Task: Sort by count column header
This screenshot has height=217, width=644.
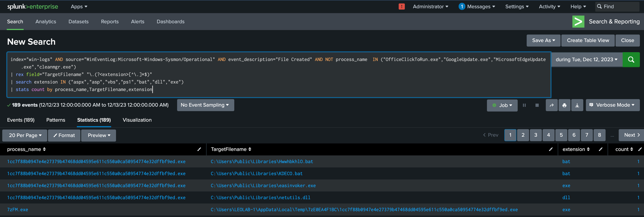Action: 624,149
